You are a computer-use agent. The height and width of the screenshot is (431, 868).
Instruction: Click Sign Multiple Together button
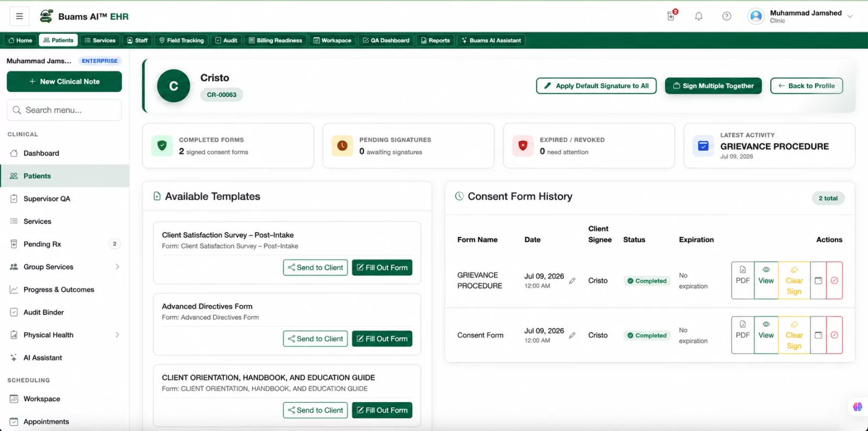713,86
